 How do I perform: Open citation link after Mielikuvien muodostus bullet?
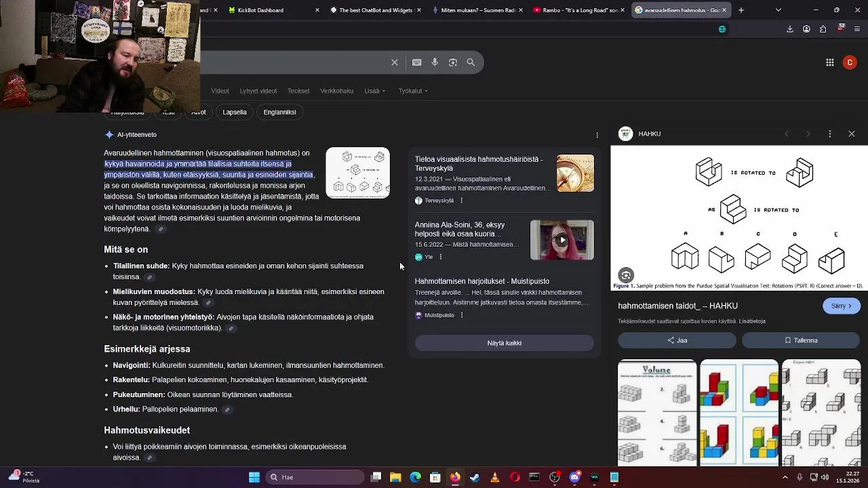(x=208, y=303)
